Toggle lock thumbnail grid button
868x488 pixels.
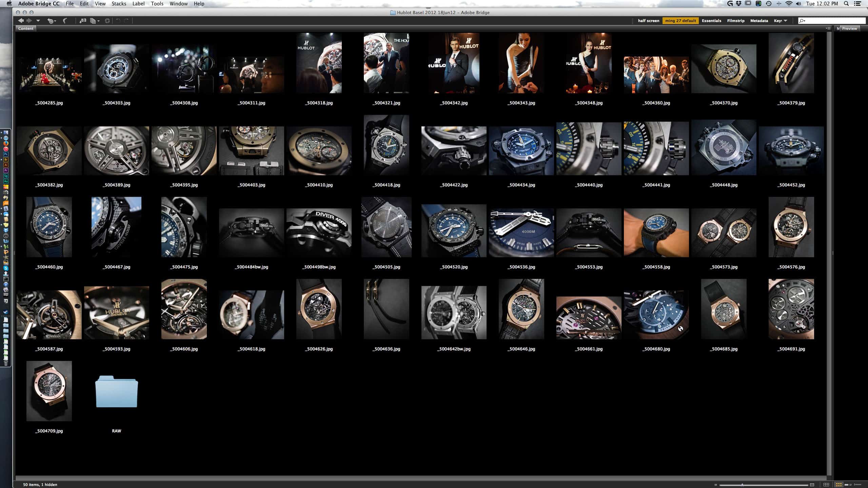(x=826, y=485)
